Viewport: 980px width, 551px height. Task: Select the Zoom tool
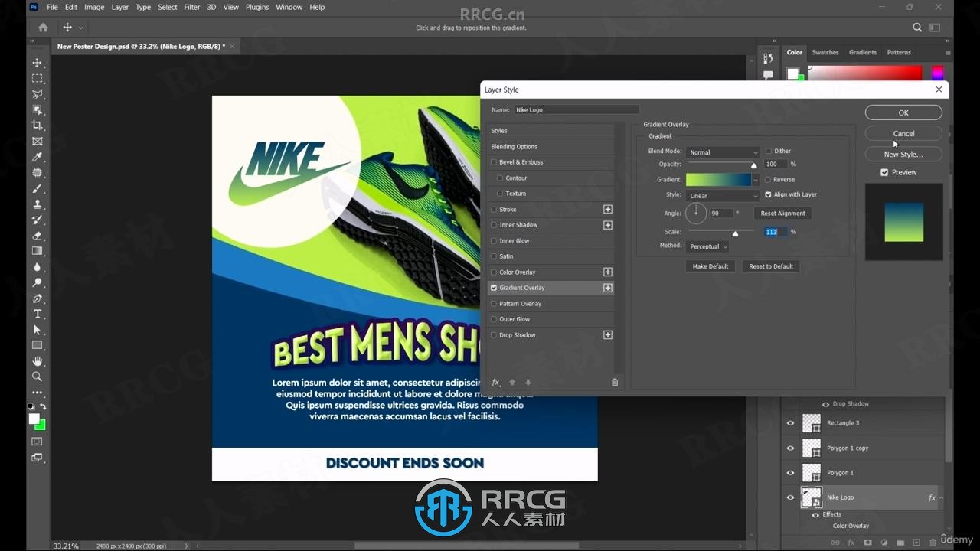[x=37, y=377]
